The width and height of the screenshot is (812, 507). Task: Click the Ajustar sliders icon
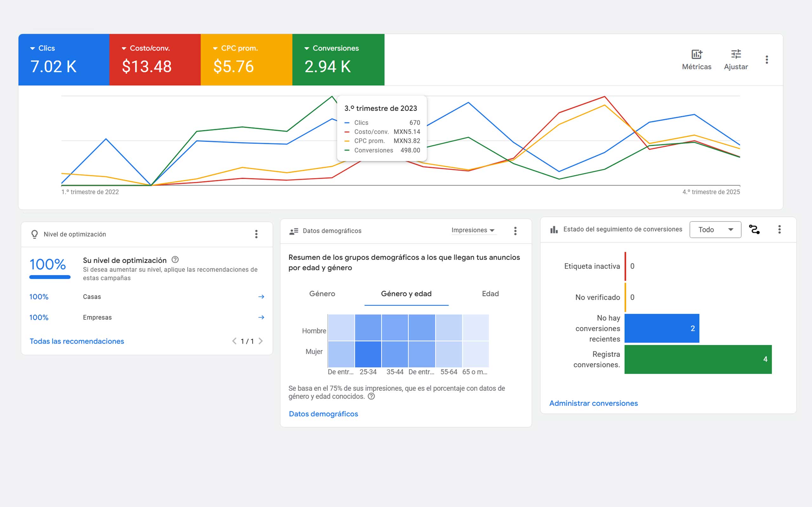[x=736, y=54]
